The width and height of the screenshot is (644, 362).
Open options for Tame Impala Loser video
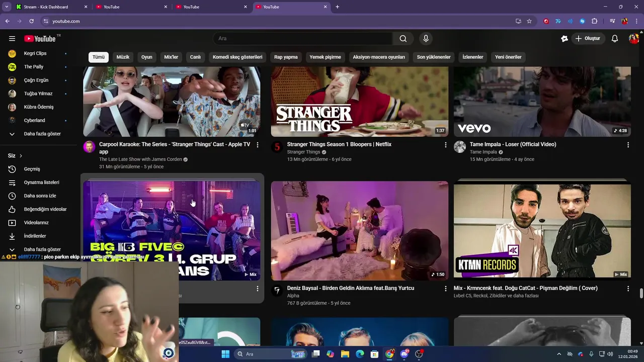(628, 145)
